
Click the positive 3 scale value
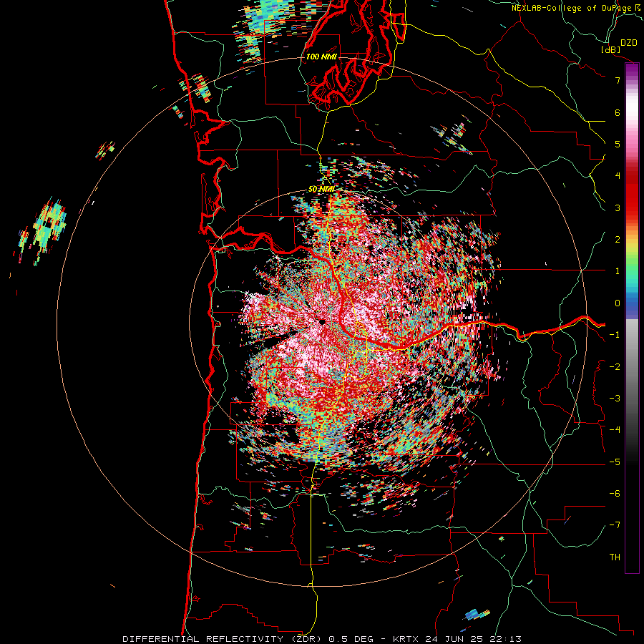618,208
